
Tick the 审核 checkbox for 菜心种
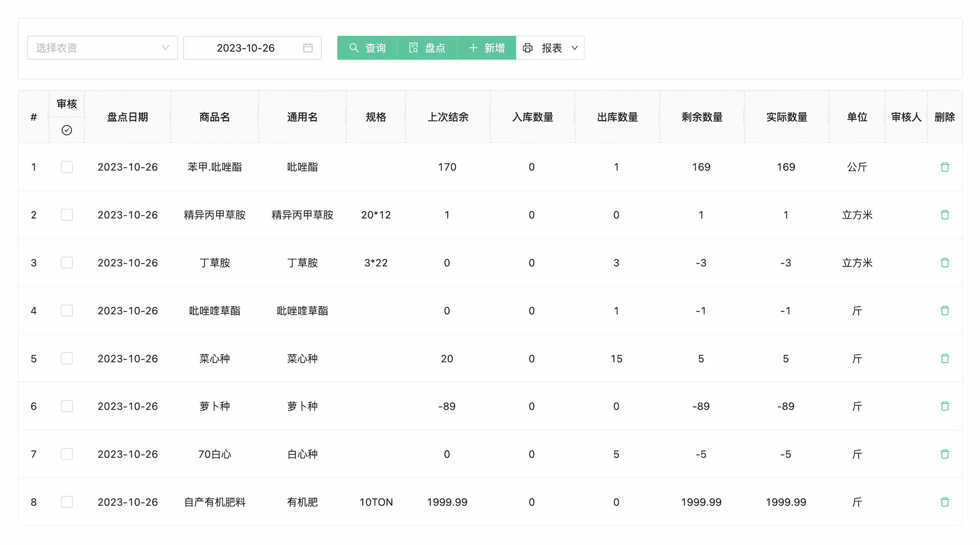click(x=67, y=359)
